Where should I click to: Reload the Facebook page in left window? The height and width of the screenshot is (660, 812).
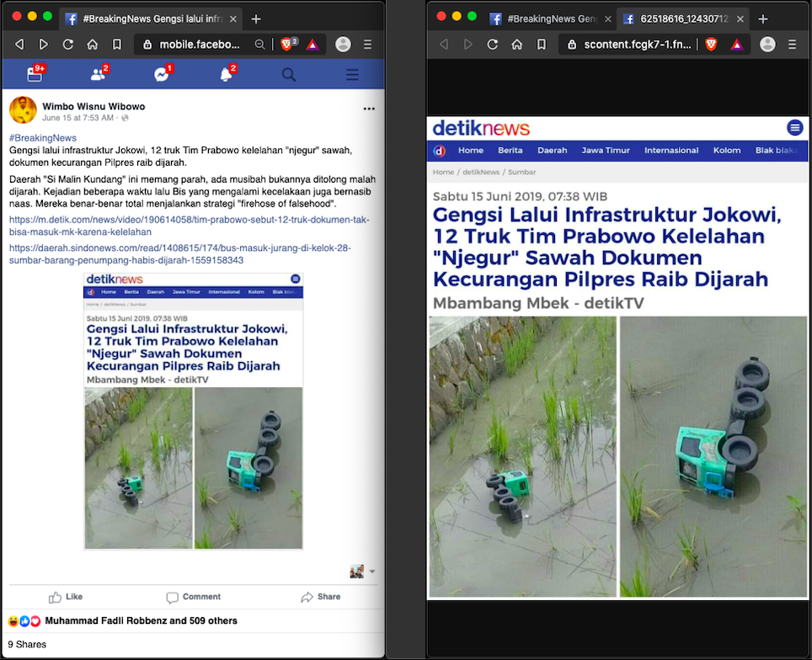coord(68,45)
